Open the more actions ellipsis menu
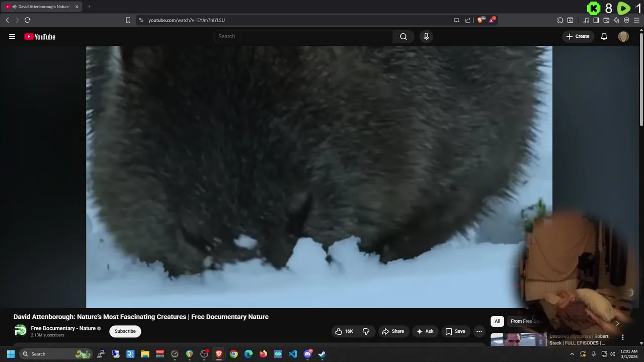This screenshot has width=644, height=362. click(x=479, y=331)
